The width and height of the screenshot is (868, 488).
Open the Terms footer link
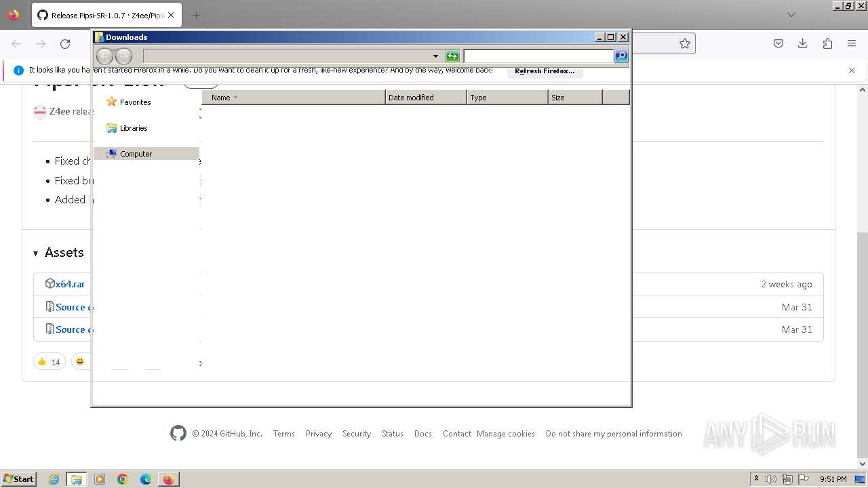tap(283, 434)
